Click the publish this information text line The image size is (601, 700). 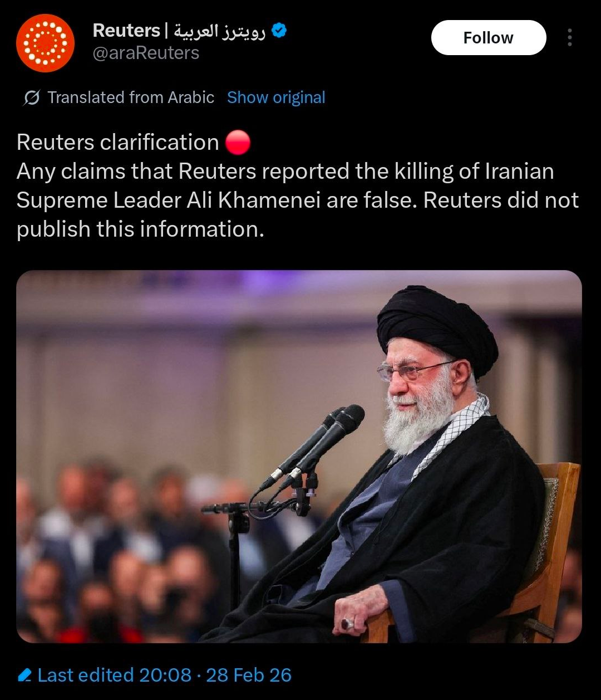click(x=140, y=229)
